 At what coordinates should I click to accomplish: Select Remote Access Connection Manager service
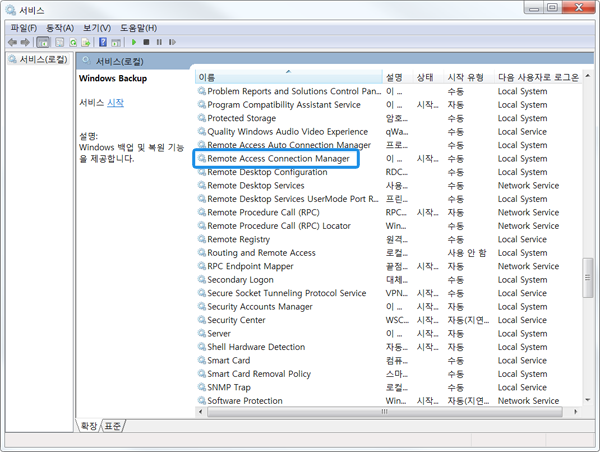pyautogui.click(x=279, y=158)
